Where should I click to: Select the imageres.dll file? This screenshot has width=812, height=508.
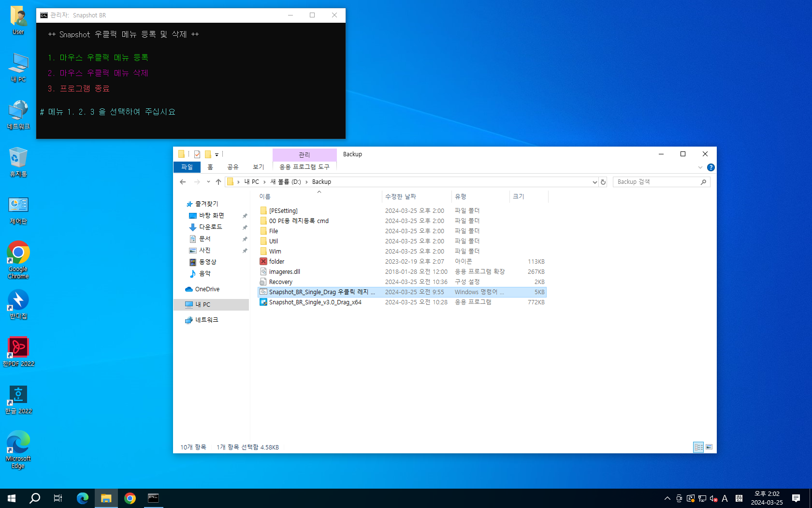(x=284, y=271)
